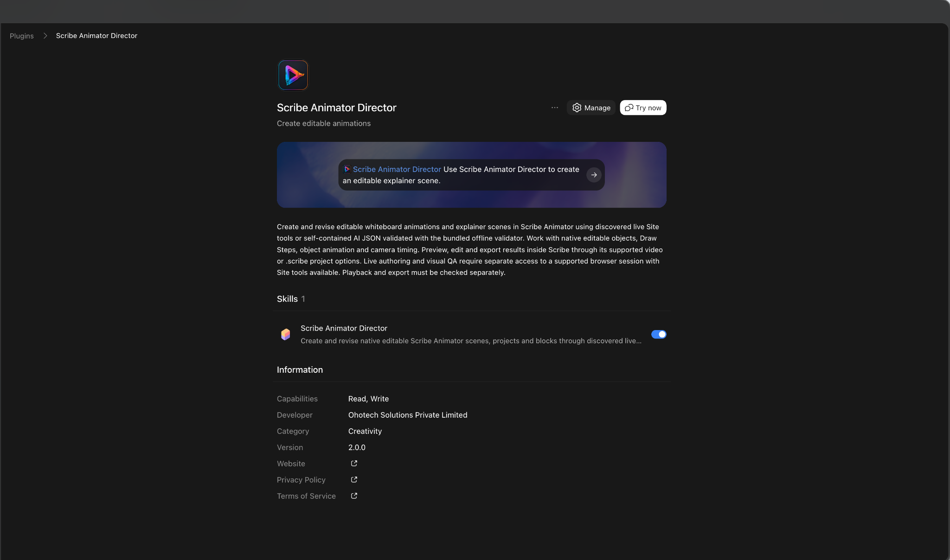
Task: Click the blue Scribe Animator Director prompt link
Action: click(397, 169)
